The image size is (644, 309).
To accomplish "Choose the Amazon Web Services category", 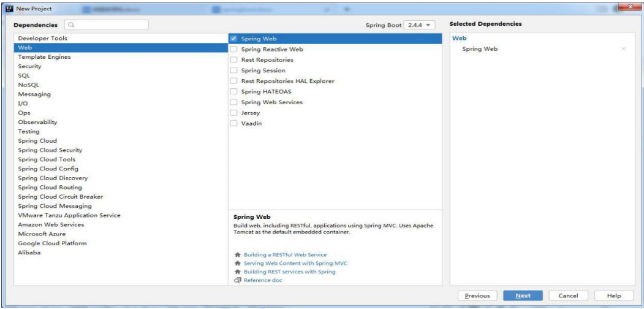I will tap(121, 225).
